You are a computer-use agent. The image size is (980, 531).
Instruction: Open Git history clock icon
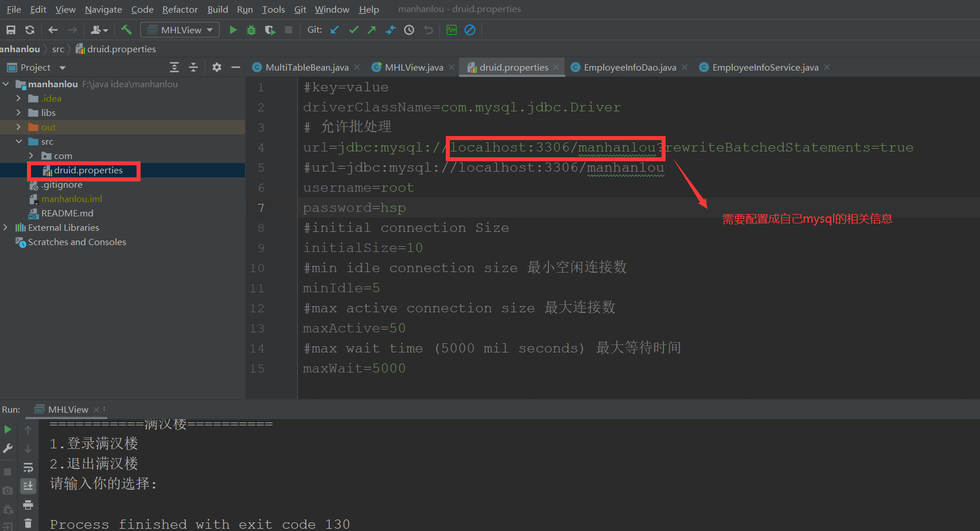pyautogui.click(x=409, y=30)
